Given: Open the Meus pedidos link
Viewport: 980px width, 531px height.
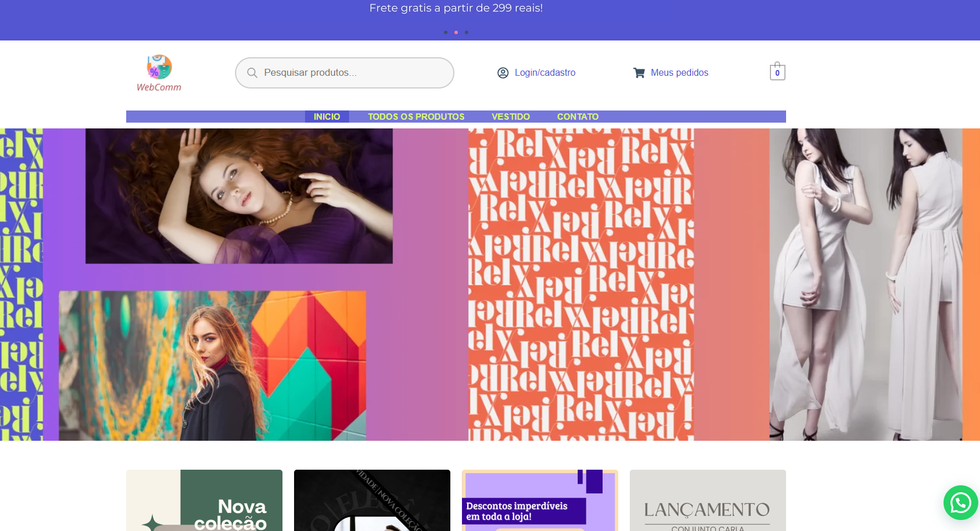Looking at the screenshot, I should pyautogui.click(x=679, y=73).
